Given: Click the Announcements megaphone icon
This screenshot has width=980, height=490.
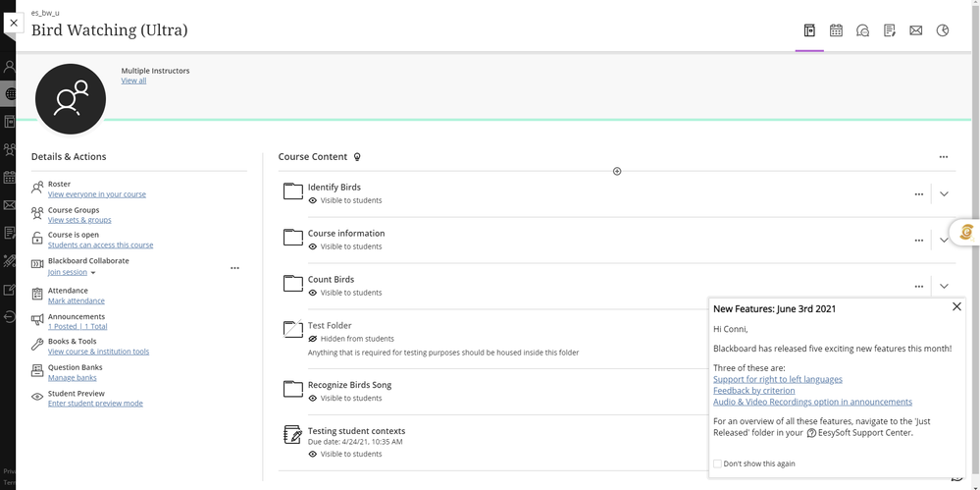Looking at the screenshot, I should point(37,320).
